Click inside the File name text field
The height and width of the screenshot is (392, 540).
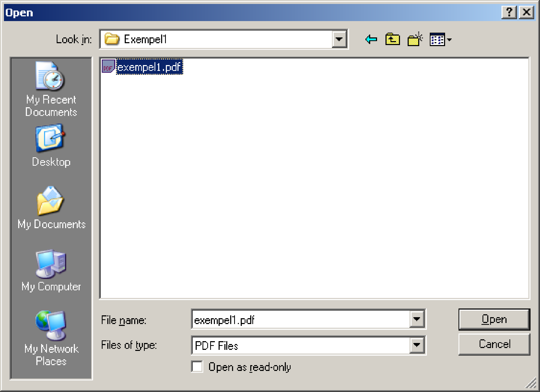[x=301, y=319]
